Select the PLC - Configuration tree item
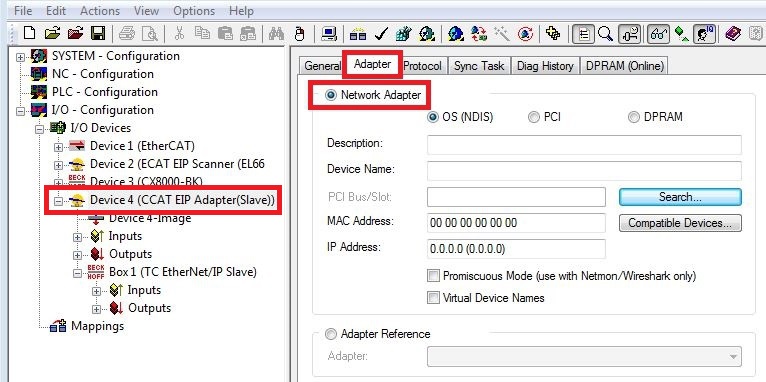Image resolution: width=766 pixels, height=382 pixels. [x=105, y=92]
